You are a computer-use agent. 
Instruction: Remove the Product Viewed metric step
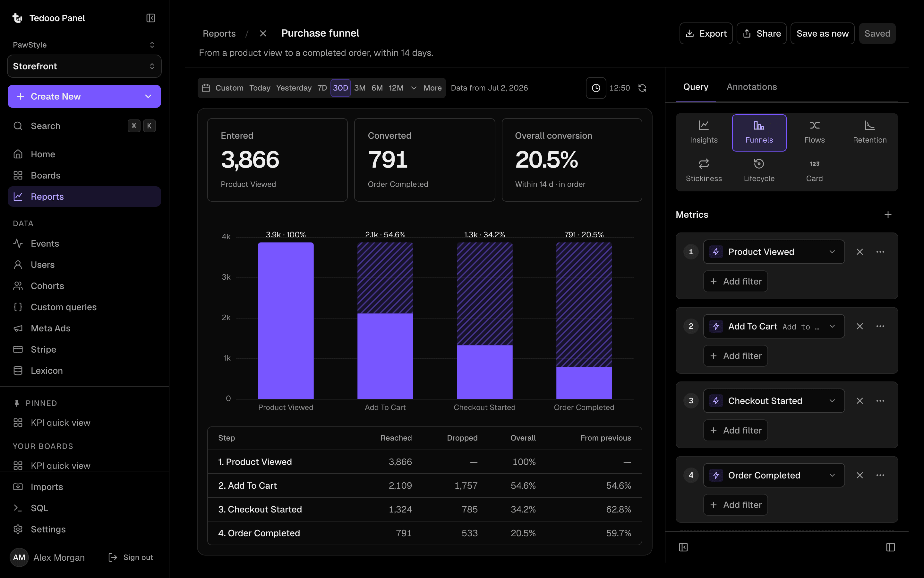click(860, 252)
